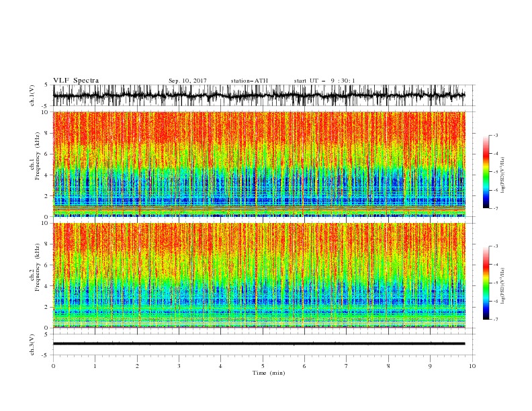
Task: Click the ch.2 spectrogram panel
Action: point(259,275)
